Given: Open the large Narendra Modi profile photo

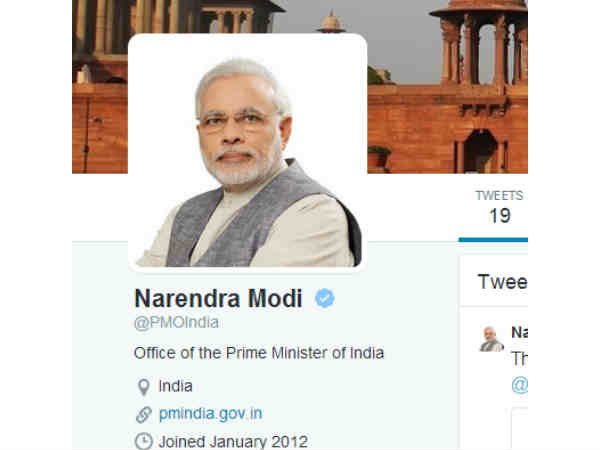Looking at the screenshot, I should [248, 152].
